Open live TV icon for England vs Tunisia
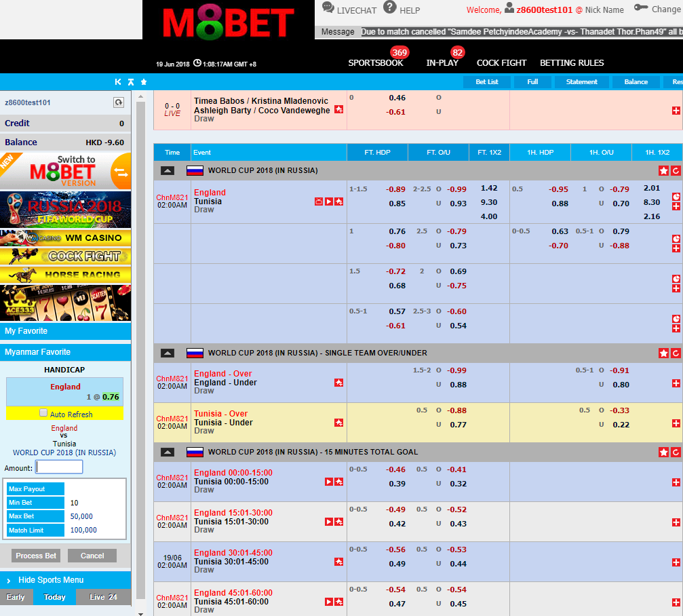The image size is (683, 616). 319,201
